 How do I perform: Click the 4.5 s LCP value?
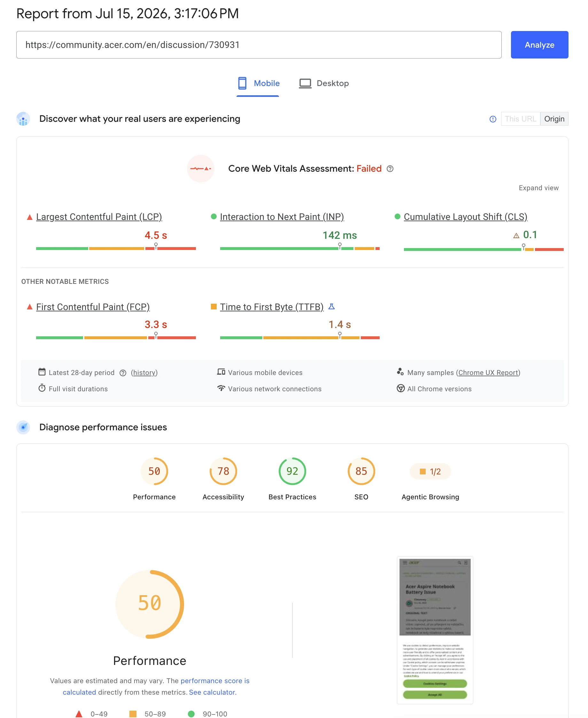(x=156, y=235)
